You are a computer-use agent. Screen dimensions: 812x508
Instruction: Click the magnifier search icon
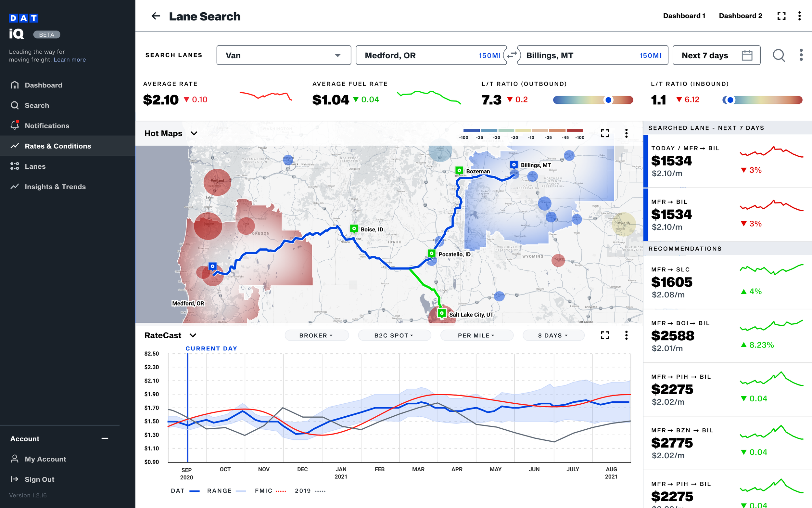779,56
